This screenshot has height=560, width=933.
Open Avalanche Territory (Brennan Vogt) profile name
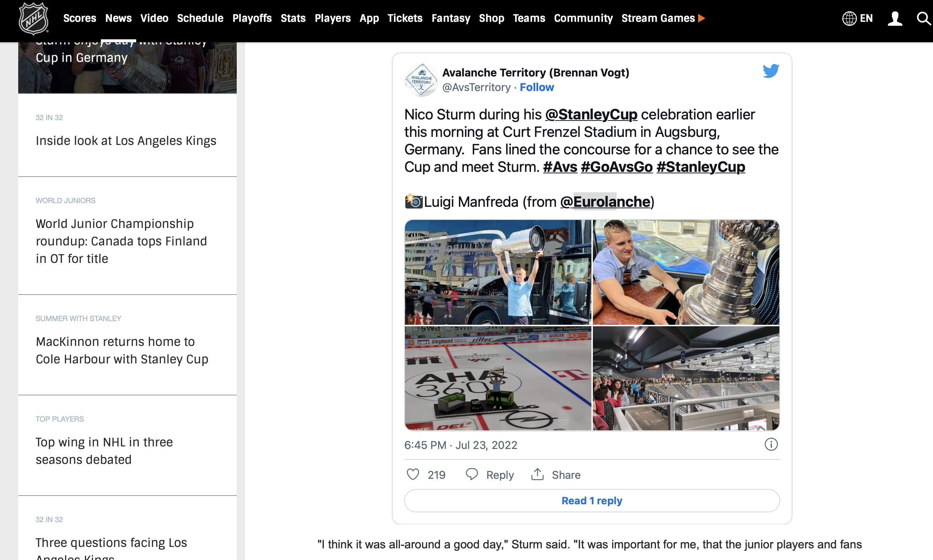click(536, 72)
